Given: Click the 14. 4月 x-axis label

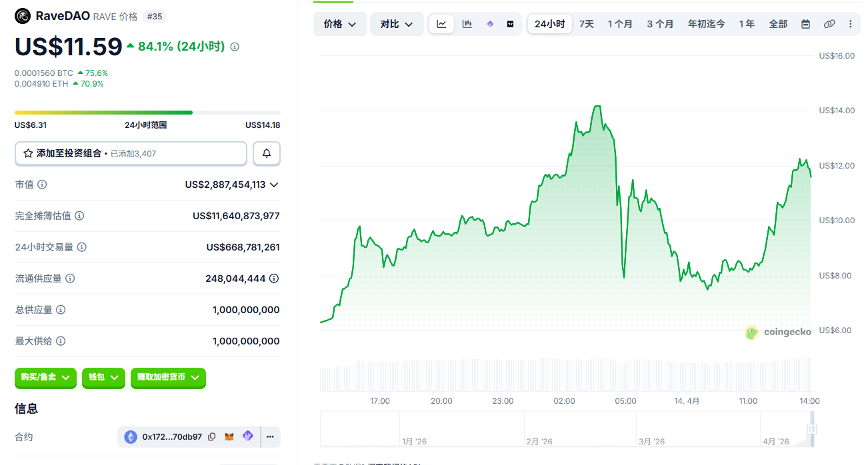Looking at the screenshot, I should (x=687, y=401).
